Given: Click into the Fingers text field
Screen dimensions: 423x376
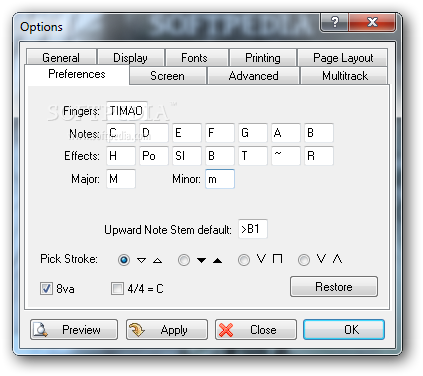Looking at the screenshot, I should pos(127,111).
